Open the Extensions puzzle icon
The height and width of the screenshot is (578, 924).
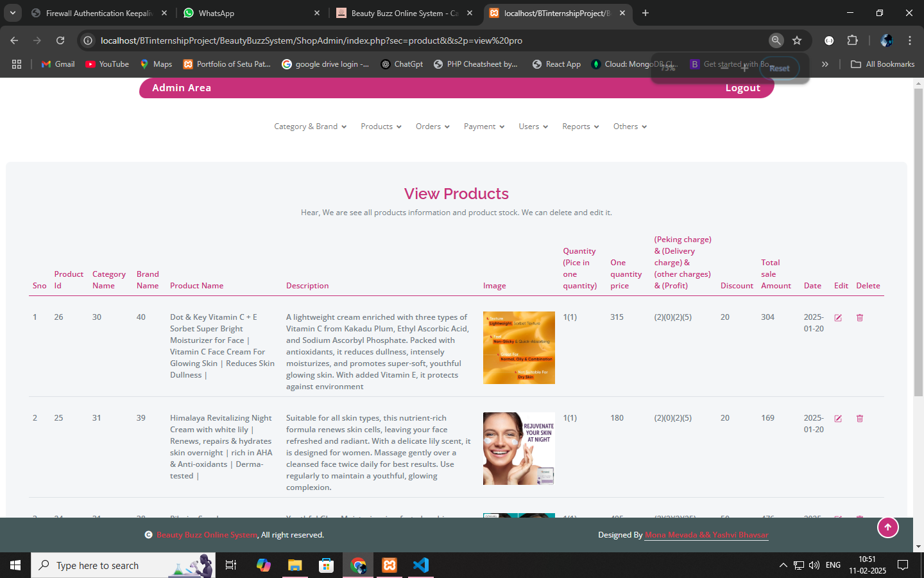coord(852,40)
